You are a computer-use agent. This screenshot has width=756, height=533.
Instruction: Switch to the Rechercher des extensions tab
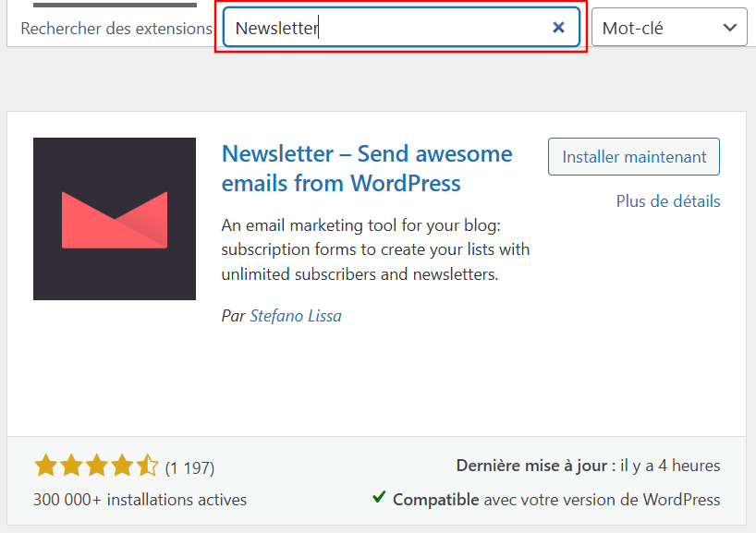point(116,29)
